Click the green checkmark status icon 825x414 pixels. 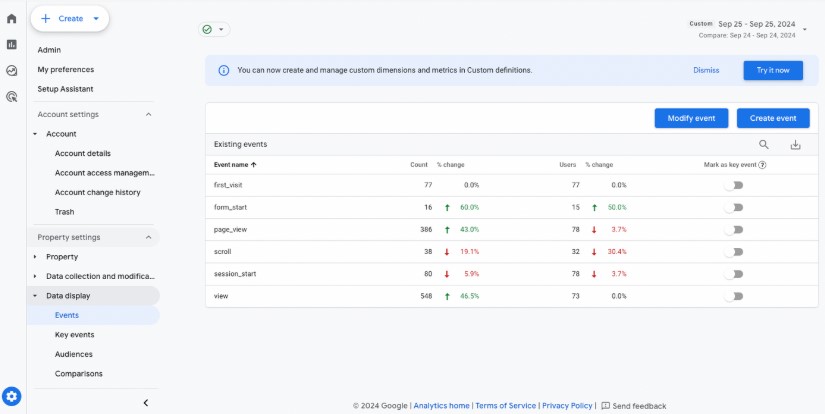tap(207, 29)
